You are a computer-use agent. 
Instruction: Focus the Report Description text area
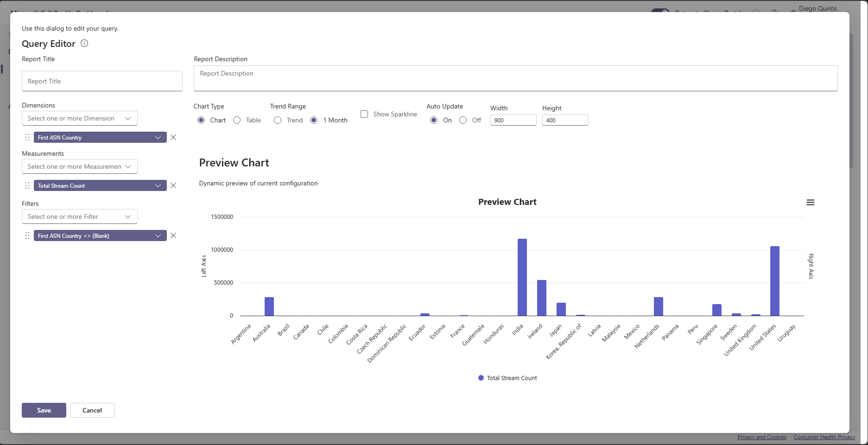pyautogui.click(x=515, y=78)
